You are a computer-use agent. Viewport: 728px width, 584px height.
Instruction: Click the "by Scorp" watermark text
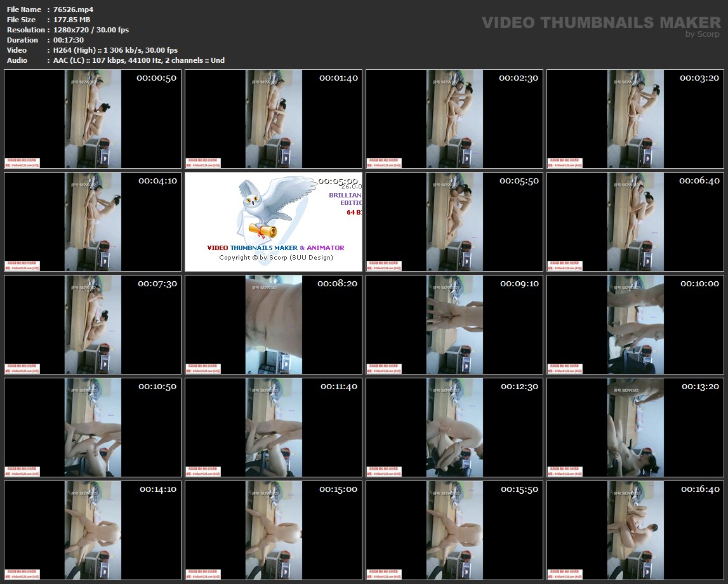click(702, 34)
